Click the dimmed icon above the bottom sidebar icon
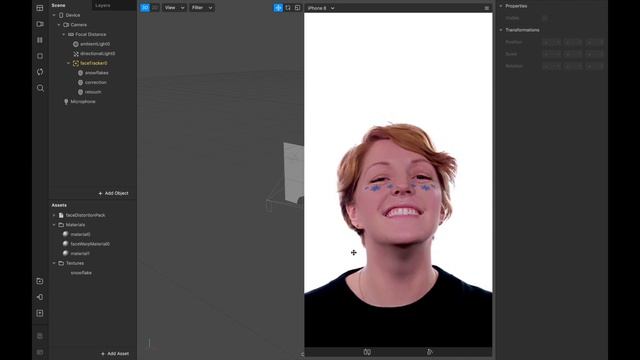This screenshot has height=360, width=640. (x=40, y=336)
